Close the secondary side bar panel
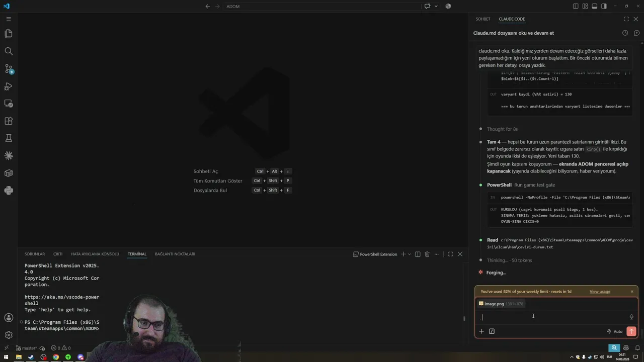Viewport: 644px width, 362px height. click(636, 19)
